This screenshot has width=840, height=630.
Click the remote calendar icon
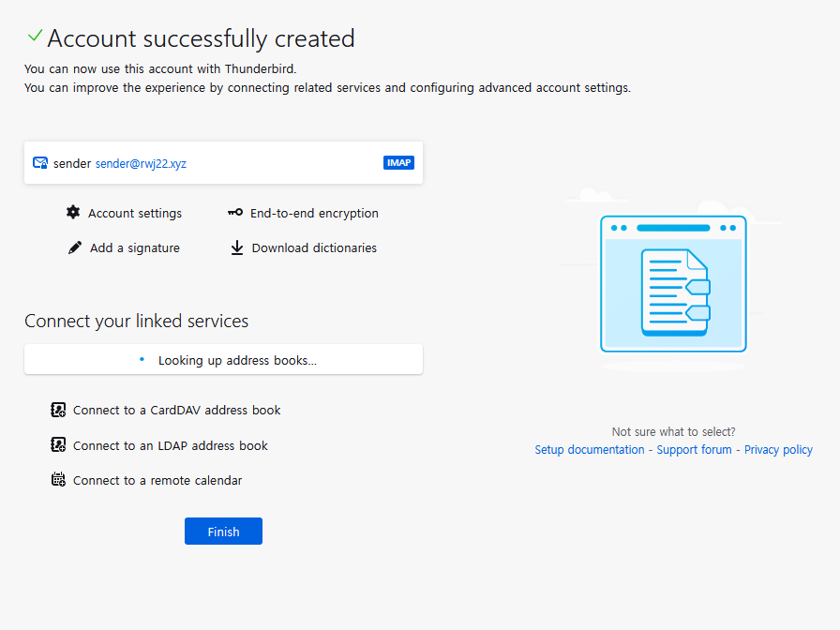(58, 479)
